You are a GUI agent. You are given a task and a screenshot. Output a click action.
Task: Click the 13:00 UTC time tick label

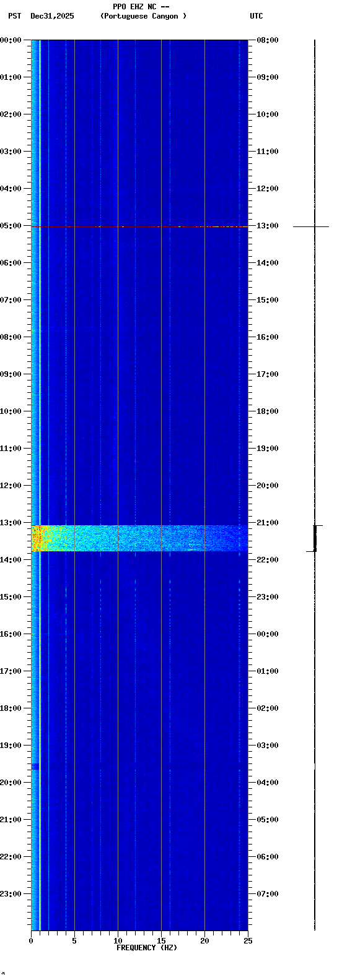[x=268, y=226]
